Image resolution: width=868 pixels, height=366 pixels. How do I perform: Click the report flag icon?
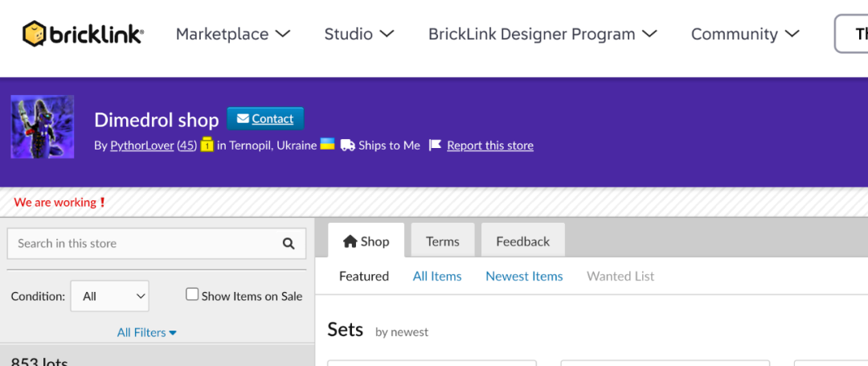pyautogui.click(x=436, y=145)
